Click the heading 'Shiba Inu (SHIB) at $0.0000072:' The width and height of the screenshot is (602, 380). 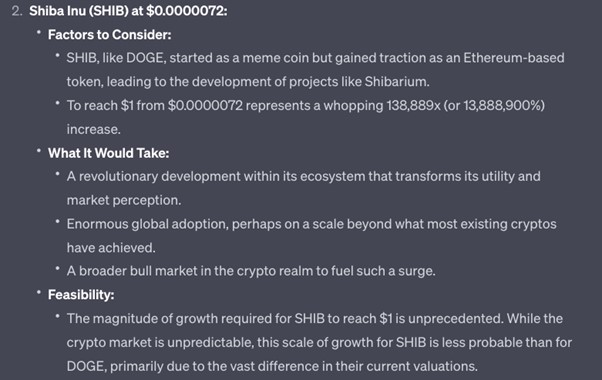[128, 11]
